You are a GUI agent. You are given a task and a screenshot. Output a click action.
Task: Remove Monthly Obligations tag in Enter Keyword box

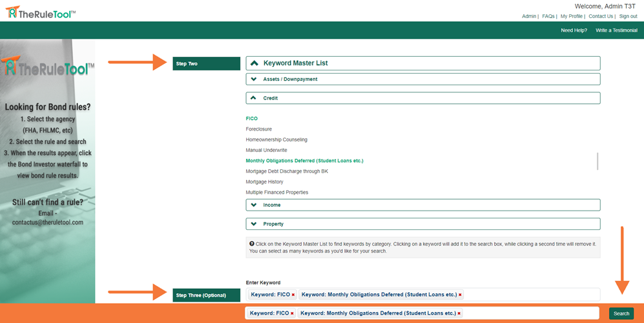pos(460,295)
